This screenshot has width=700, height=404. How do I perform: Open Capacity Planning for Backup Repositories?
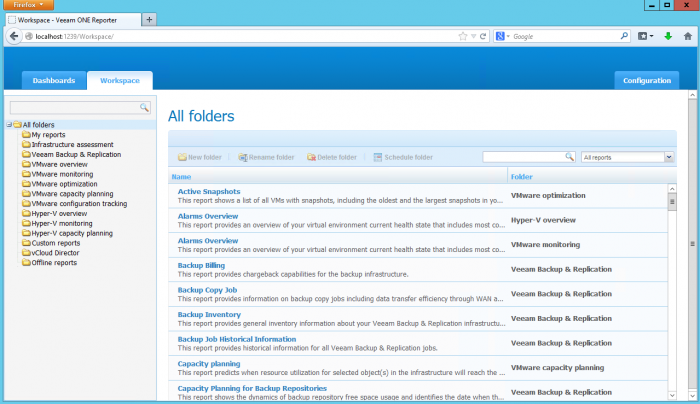pyautogui.click(x=252, y=388)
